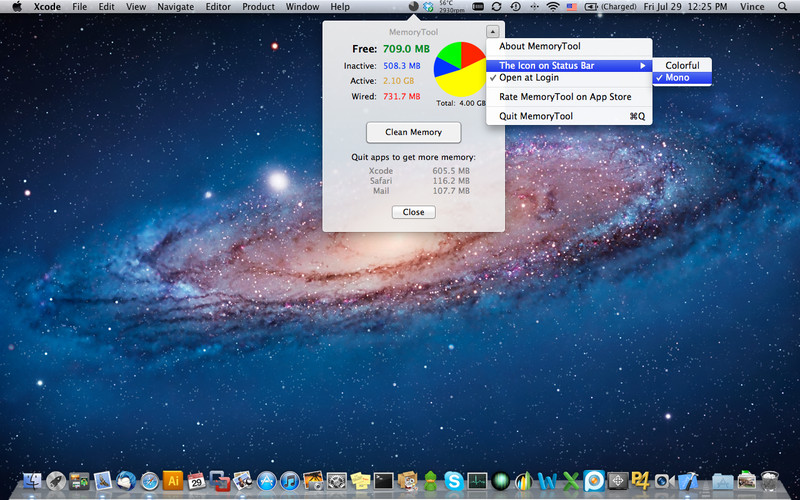Click the temperature and fan rpm readout
The height and width of the screenshot is (500, 800).
(450, 7)
